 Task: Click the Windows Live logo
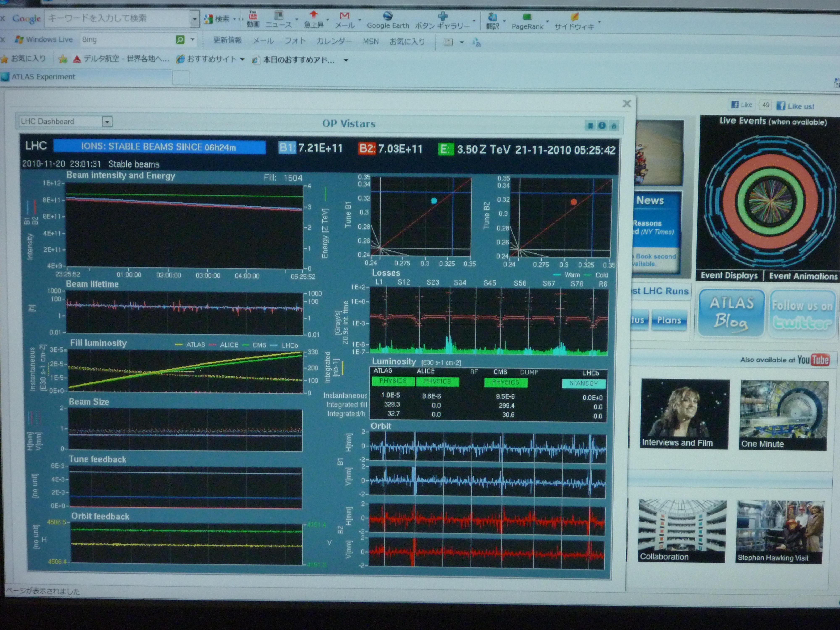pos(44,39)
